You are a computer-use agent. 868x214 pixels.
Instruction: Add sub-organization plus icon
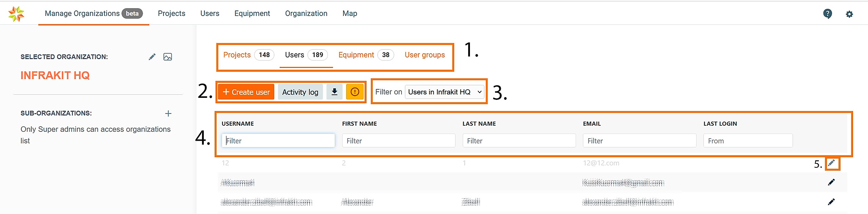168,113
